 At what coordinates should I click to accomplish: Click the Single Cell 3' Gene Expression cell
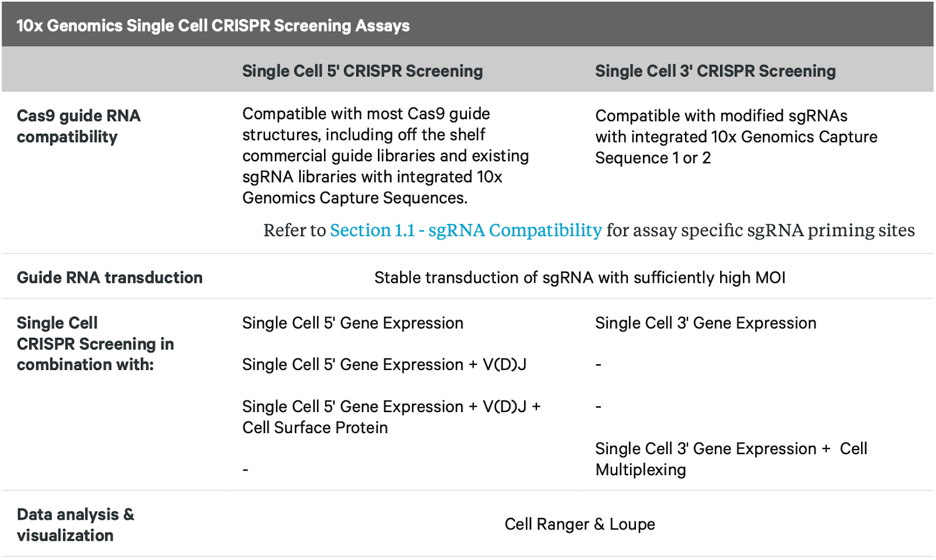pos(706,323)
